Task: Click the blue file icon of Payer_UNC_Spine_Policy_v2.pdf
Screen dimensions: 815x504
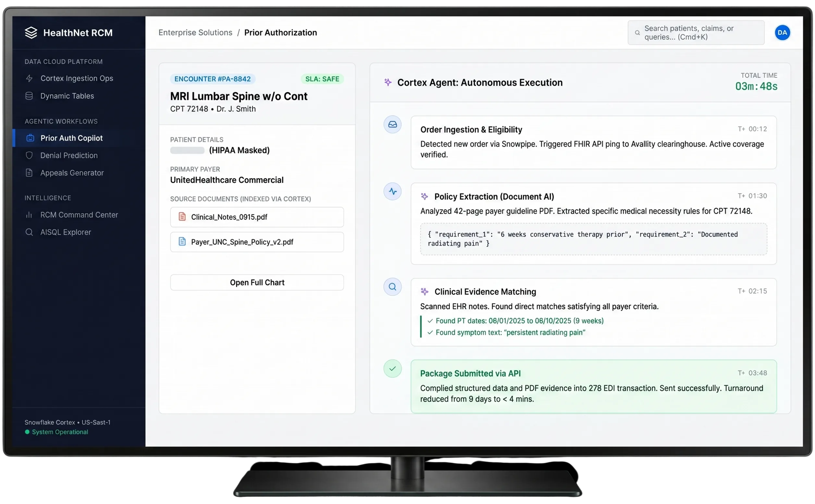Action: 182,242
